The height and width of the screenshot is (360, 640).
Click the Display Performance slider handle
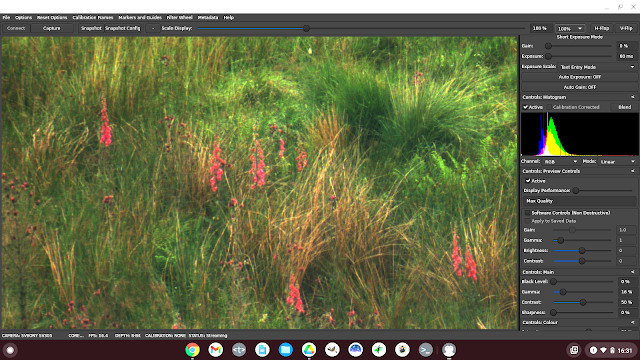point(576,191)
